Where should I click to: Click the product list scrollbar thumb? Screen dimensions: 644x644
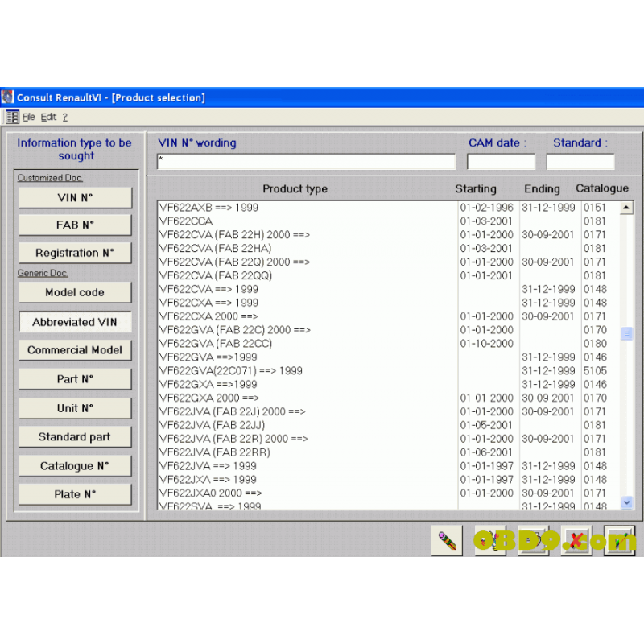[x=626, y=333]
